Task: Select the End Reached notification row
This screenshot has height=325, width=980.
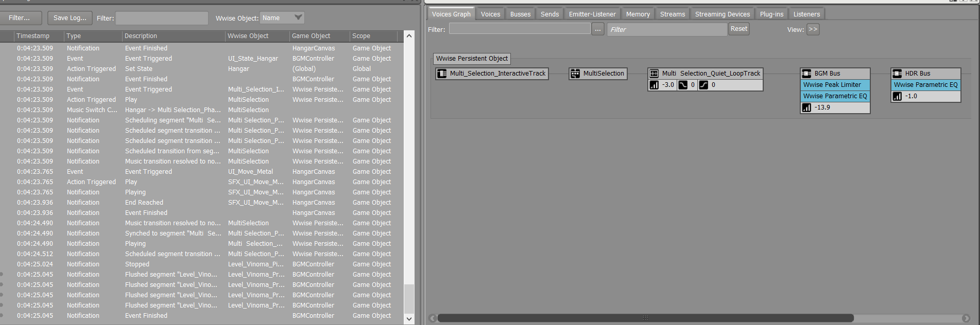Action: (202, 203)
